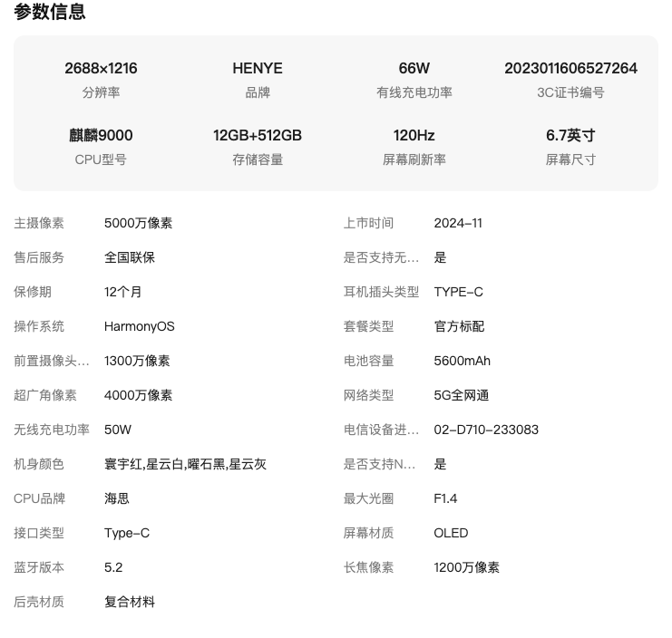Click the 参数信息 section heading

tap(50, 12)
